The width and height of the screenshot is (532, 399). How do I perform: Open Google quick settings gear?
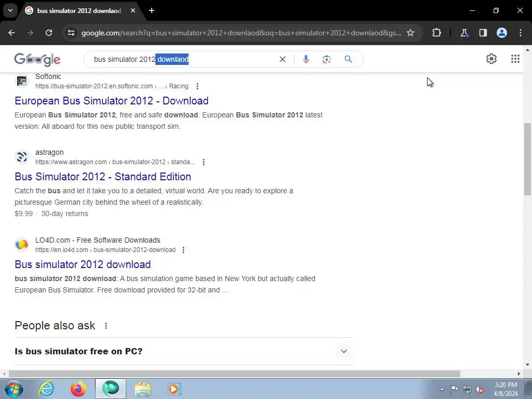(x=491, y=59)
